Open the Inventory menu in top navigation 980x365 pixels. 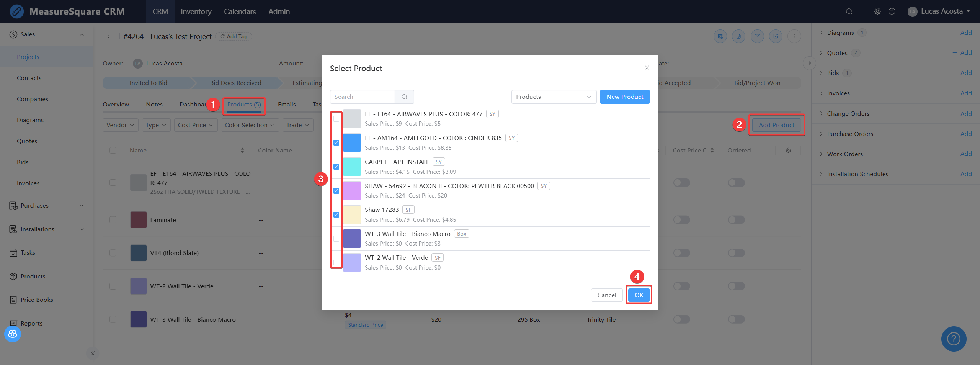[x=196, y=11]
